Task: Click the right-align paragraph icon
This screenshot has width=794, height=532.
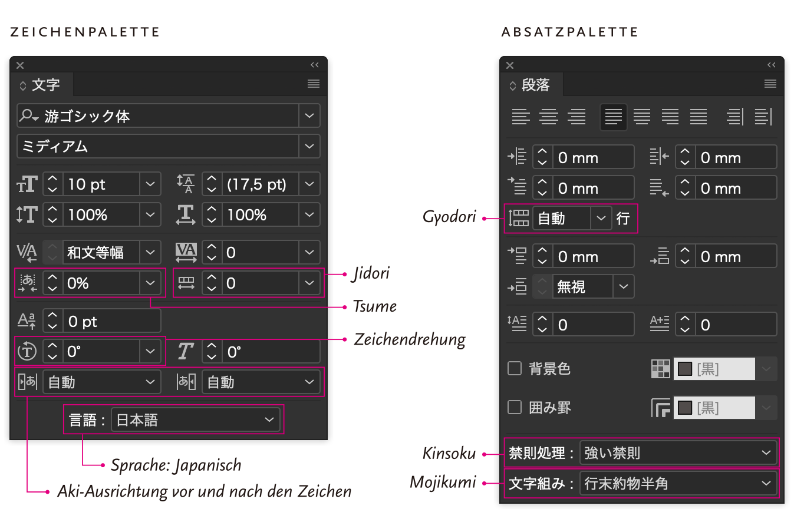Action: [576, 117]
